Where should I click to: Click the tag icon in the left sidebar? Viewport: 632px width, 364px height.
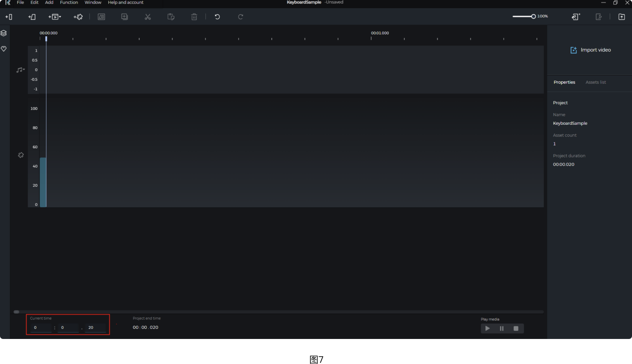pos(4,49)
